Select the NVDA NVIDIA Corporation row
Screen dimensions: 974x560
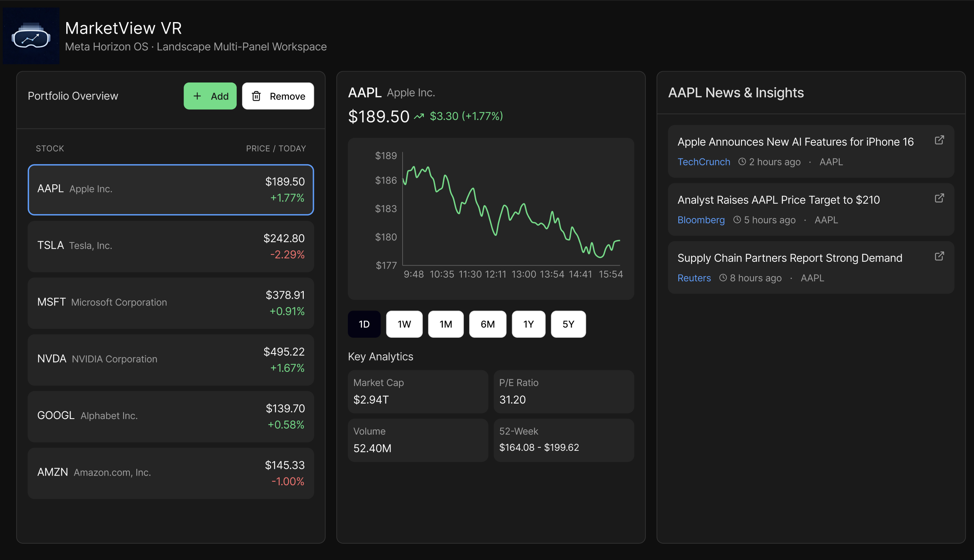click(170, 360)
